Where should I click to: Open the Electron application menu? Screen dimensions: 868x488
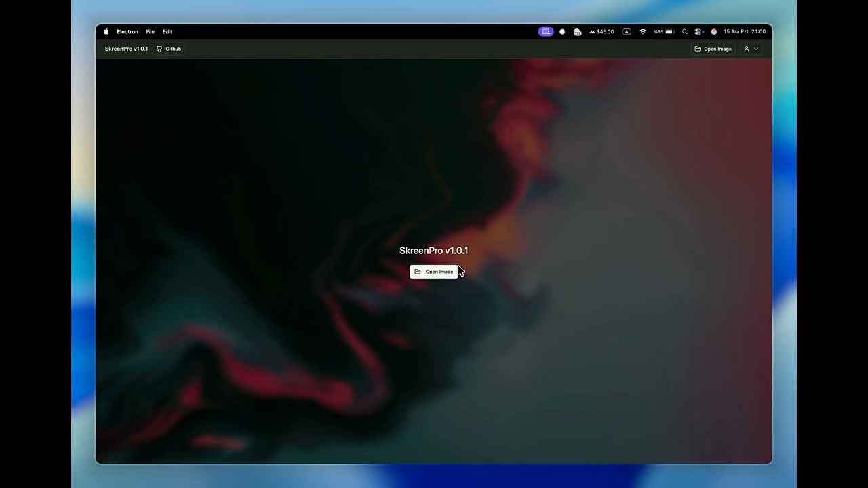click(x=127, y=31)
